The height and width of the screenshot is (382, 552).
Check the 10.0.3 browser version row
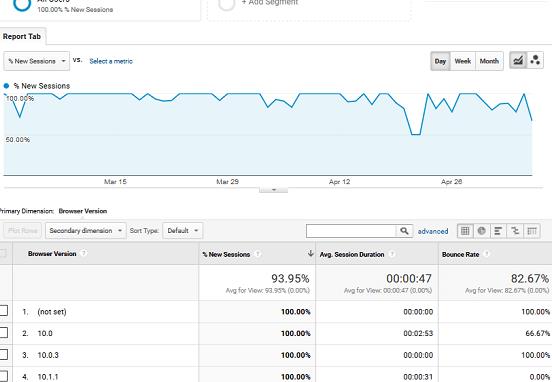3,355
